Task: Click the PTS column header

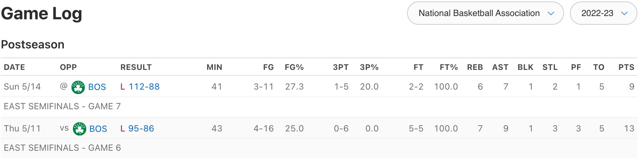Action: point(626,67)
